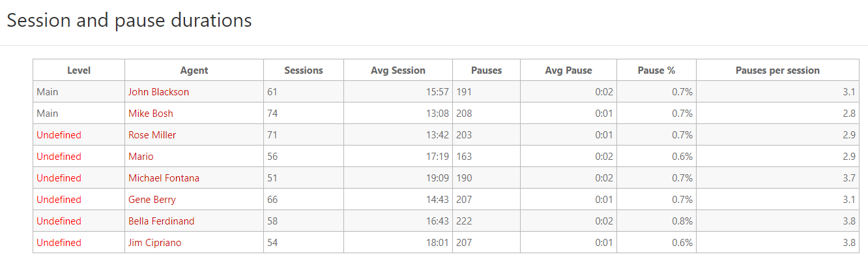
Task: Click the Pauses per session header
Action: coord(777,70)
